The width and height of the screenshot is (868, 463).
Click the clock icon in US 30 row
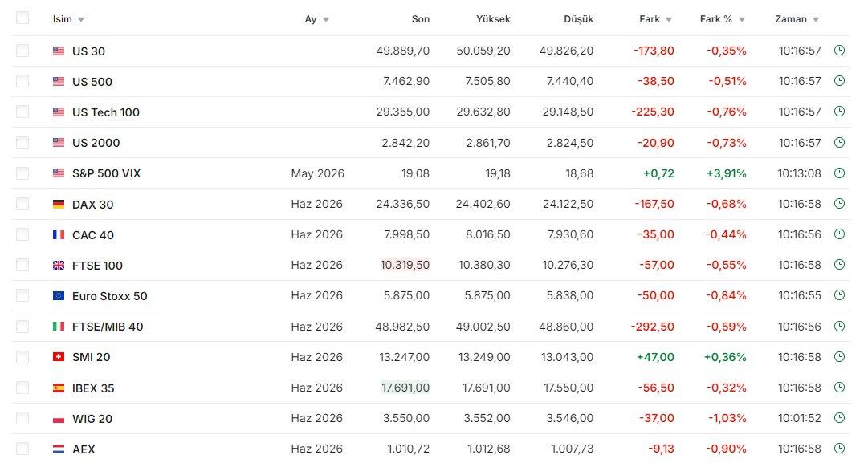pos(839,51)
